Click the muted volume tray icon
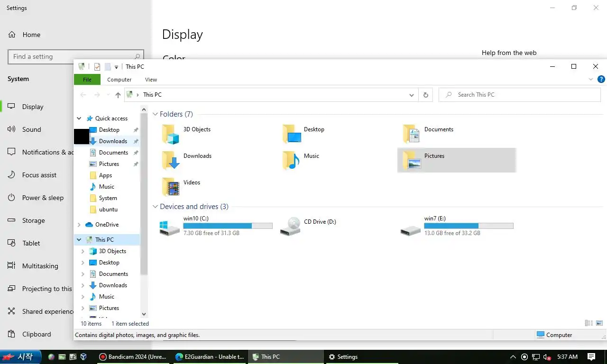 (x=547, y=357)
